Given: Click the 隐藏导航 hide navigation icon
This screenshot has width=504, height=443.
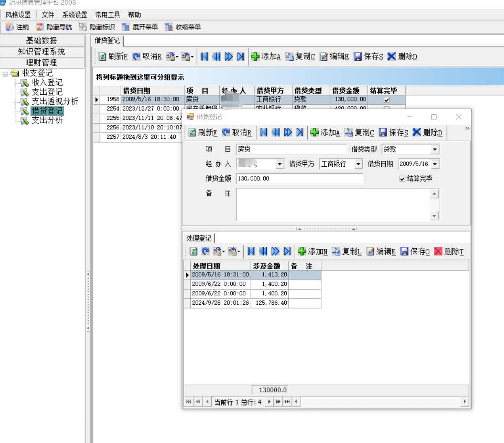Looking at the screenshot, I should coord(40,27).
